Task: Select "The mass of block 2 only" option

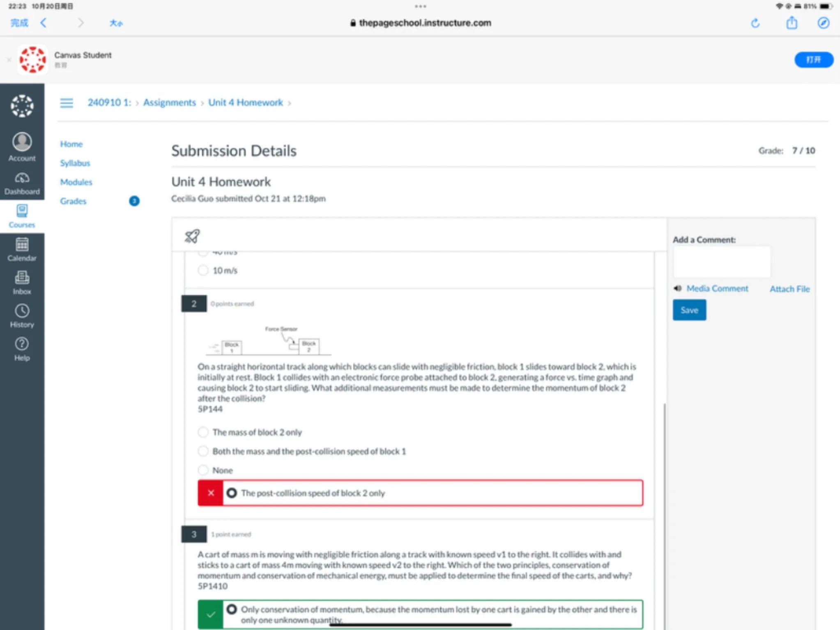Action: click(203, 432)
